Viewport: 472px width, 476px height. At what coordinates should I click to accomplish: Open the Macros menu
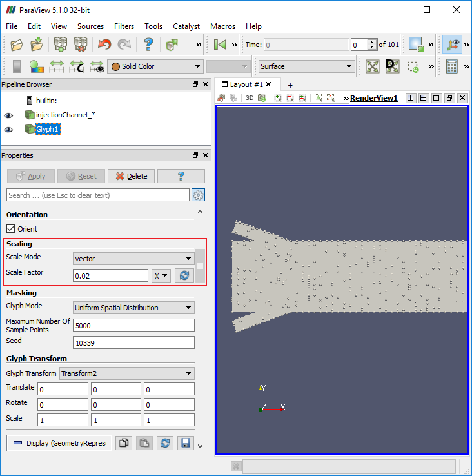click(222, 26)
